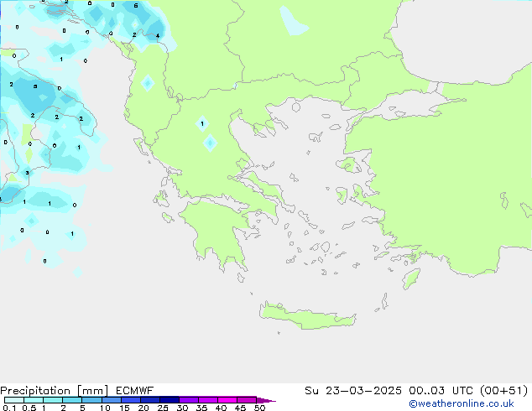The height and width of the screenshot is (411, 532).
Task: Click the '50' legend label
Action: (x=259, y=408)
